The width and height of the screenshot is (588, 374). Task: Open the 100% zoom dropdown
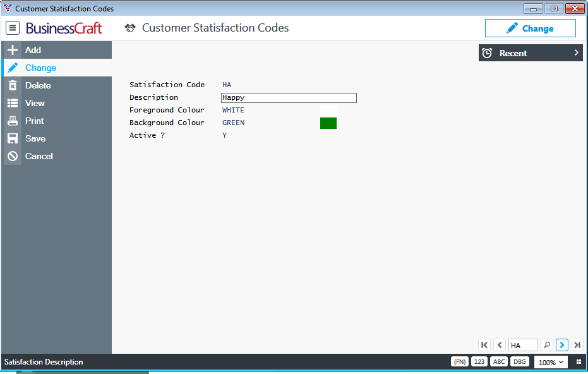(551, 362)
